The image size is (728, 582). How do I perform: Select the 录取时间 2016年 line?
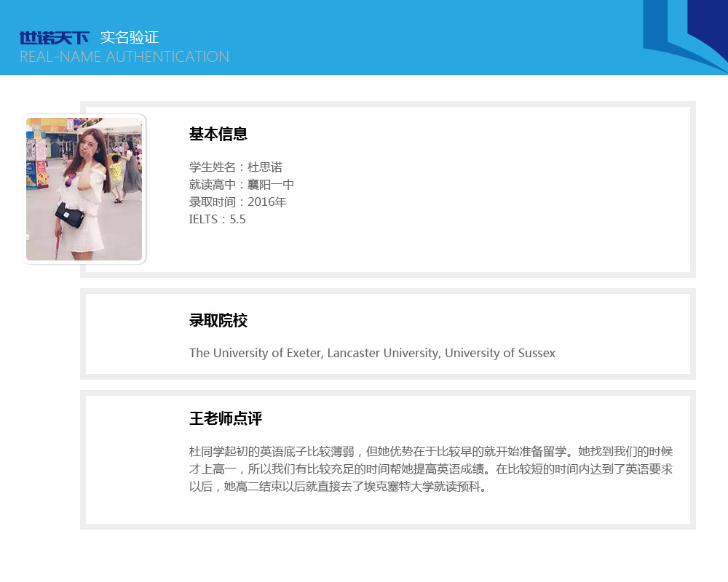point(238,202)
